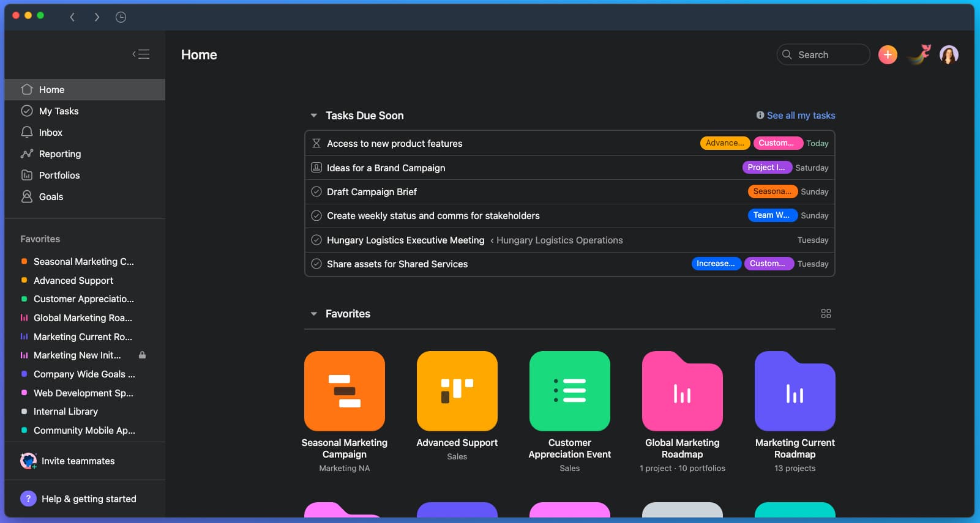Click the navigate back arrow
Screen dimensions: 980x523
pos(72,17)
